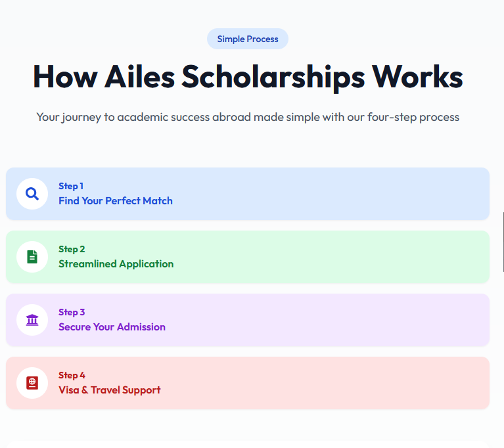The image size is (504, 448).
Task: Click the four-step process subtitle text
Action: tap(248, 118)
